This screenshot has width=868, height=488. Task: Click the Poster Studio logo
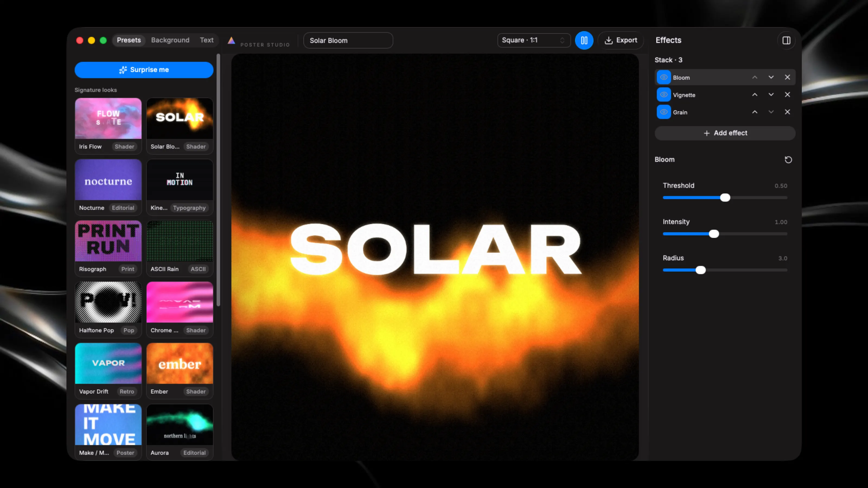click(231, 40)
